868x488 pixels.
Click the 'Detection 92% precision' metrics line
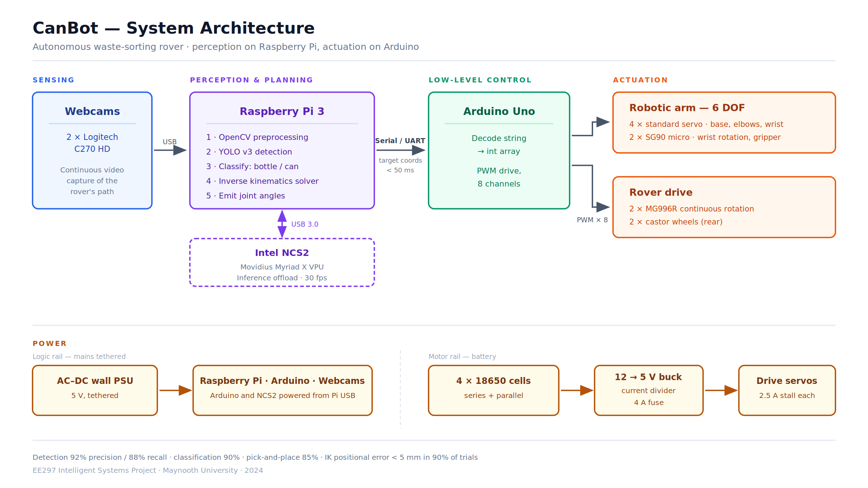(255, 457)
